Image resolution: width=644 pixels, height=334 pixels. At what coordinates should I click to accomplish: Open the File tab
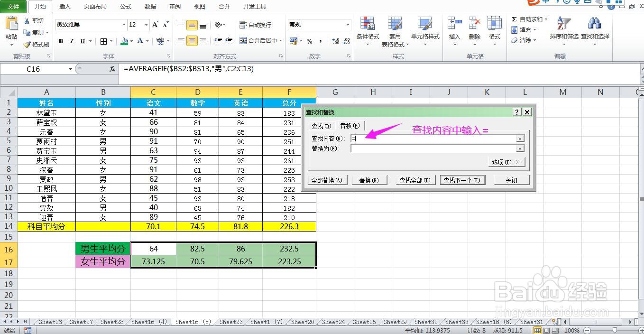pyautogui.click(x=14, y=7)
